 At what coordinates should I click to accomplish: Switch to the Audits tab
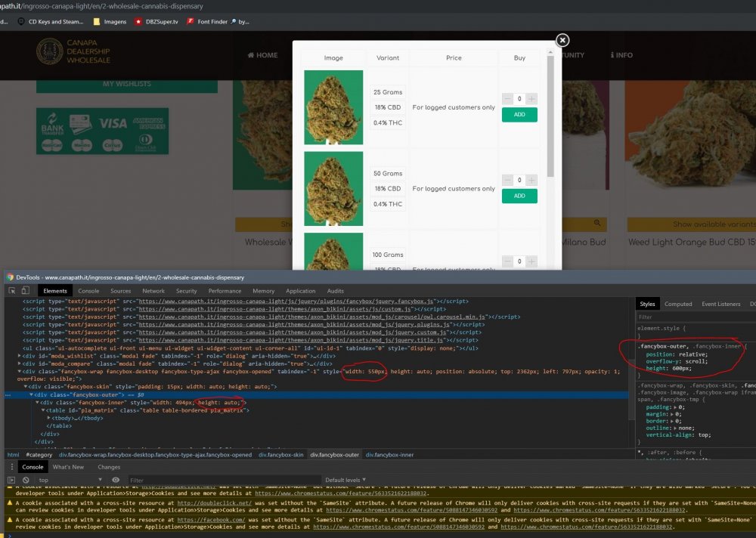335,291
